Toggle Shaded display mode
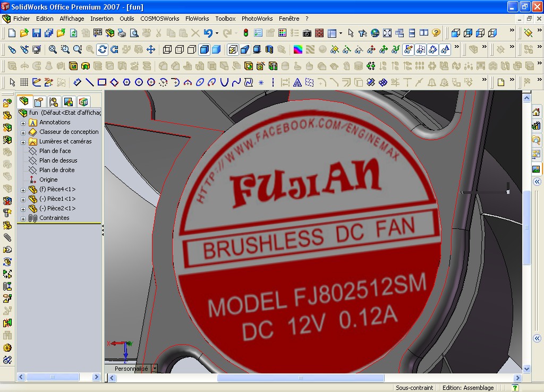 pos(217,49)
